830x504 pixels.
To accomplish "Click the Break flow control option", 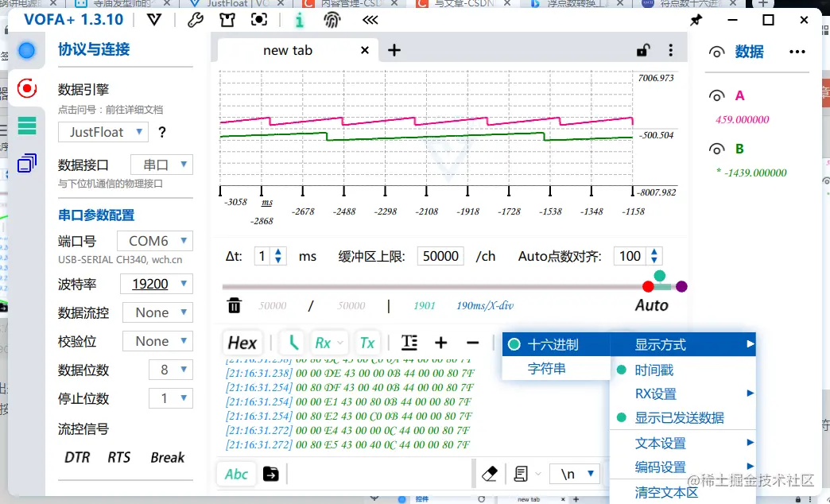I will coord(167,457).
